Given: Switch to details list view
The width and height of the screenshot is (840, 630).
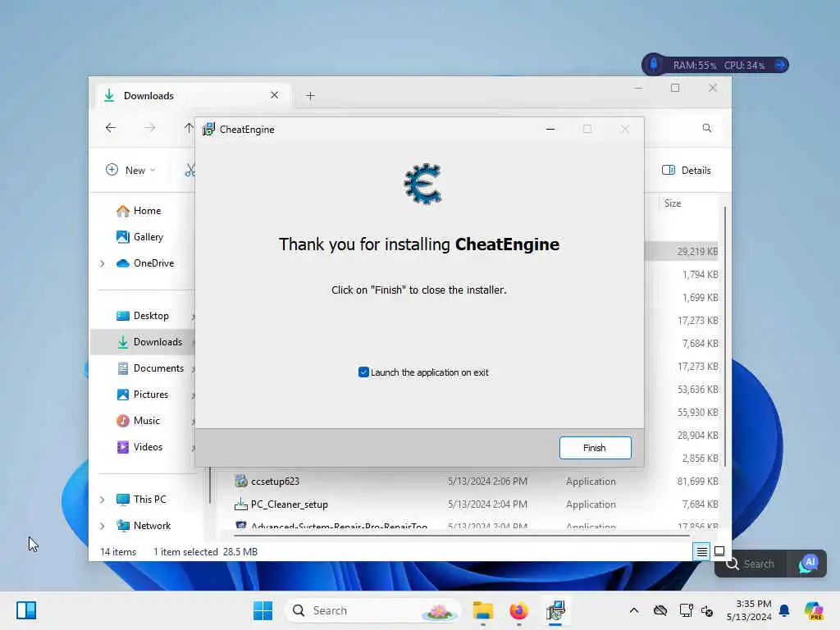Looking at the screenshot, I should click(x=702, y=551).
